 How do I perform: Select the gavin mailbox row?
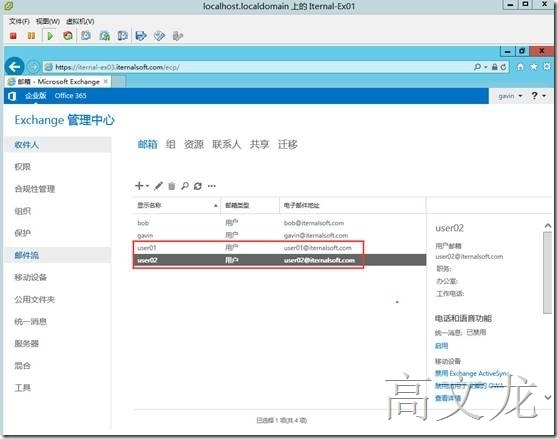[x=280, y=236]
